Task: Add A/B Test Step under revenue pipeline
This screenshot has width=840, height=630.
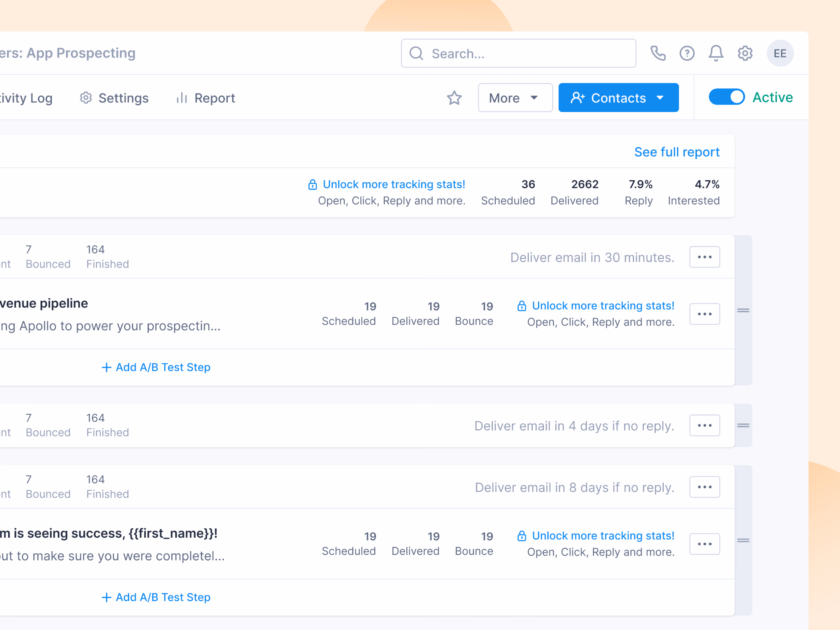Action: point(156,367)
